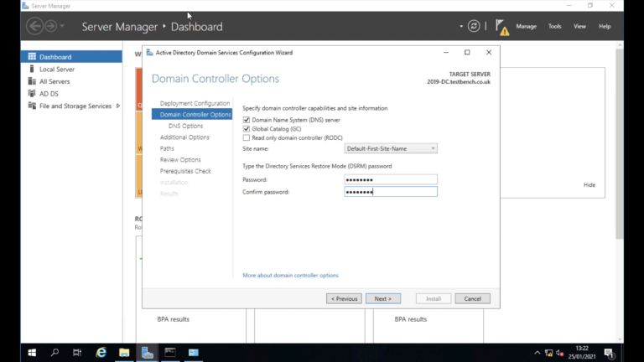Open the Site name dropdown
Image resolution: width=644 pixels, height=362 pixels.
[391, 148]
